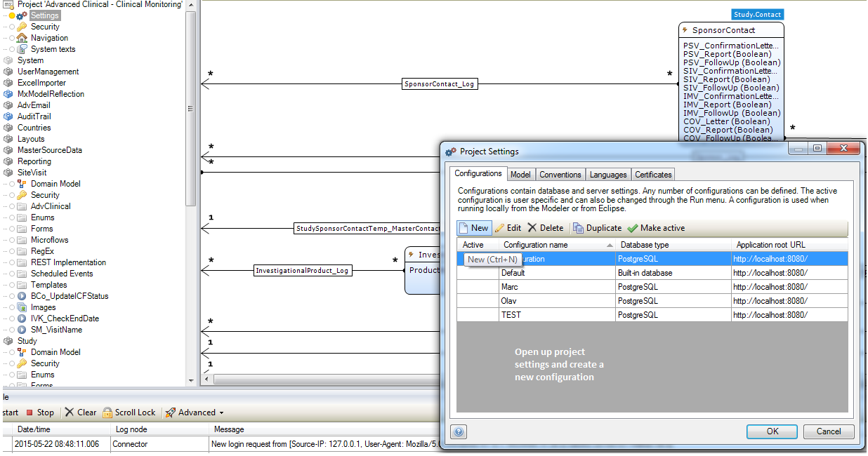Image resolution: width=868 pixels, height=456 pixels.
Task: Select the Marc configuration row
Action: pos(652,287)
